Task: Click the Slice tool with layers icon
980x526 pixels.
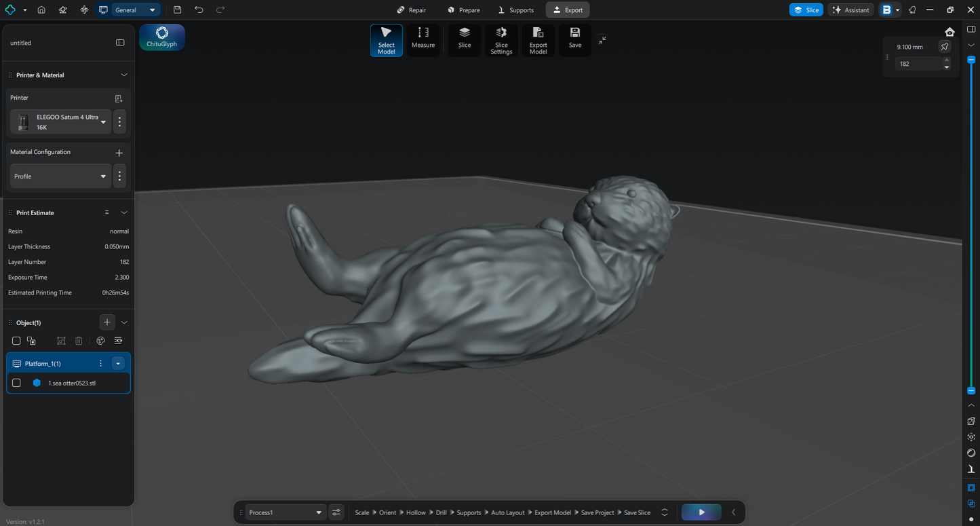Action: (x=465, y=41)
